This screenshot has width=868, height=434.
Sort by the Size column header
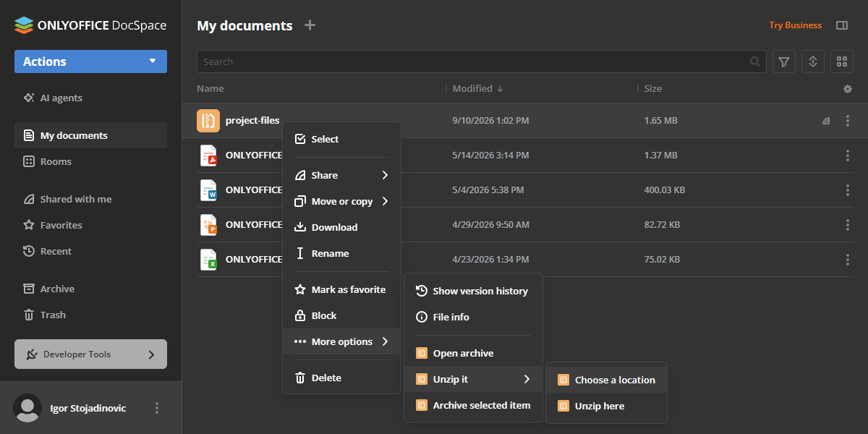click(653, 88)
